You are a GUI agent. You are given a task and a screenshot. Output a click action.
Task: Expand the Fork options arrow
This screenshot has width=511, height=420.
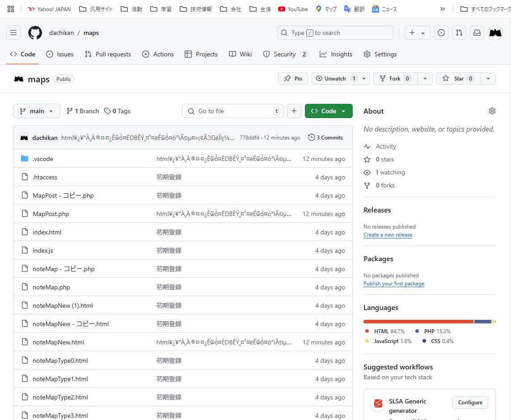[425, 78]
